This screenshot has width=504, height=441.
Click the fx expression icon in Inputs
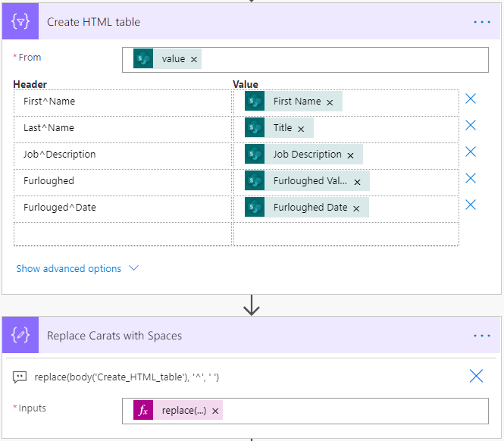click(143, 410)
